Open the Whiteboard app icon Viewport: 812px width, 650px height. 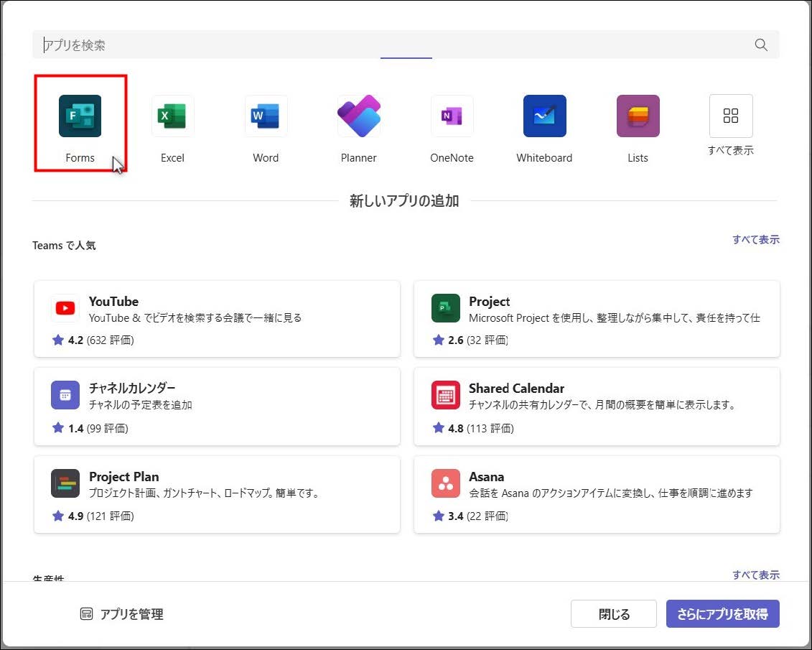(x=545, y=116)
